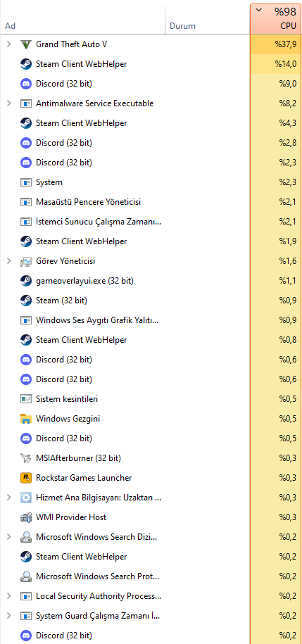Click the Discord icon on the %0,2 row

coord(26,636)
